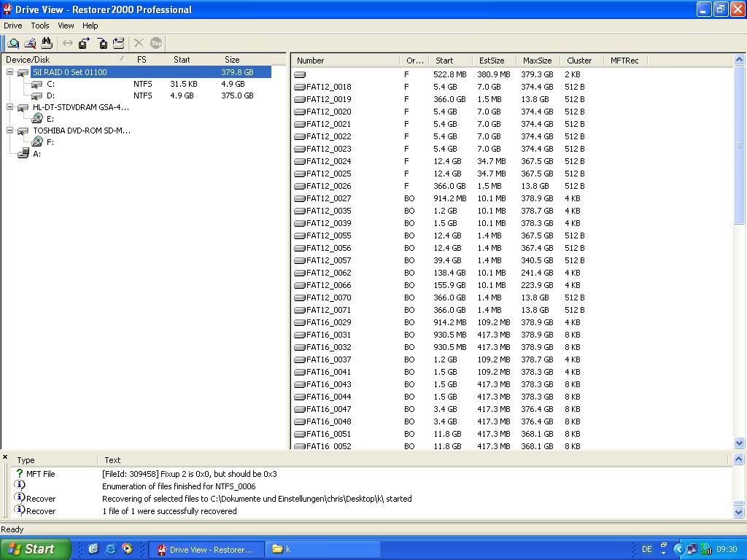The width and height of the screenshot is (747, 560).
Task: Collapse the SiI RAID 0 Set tree node
Action: pos(9,72)
